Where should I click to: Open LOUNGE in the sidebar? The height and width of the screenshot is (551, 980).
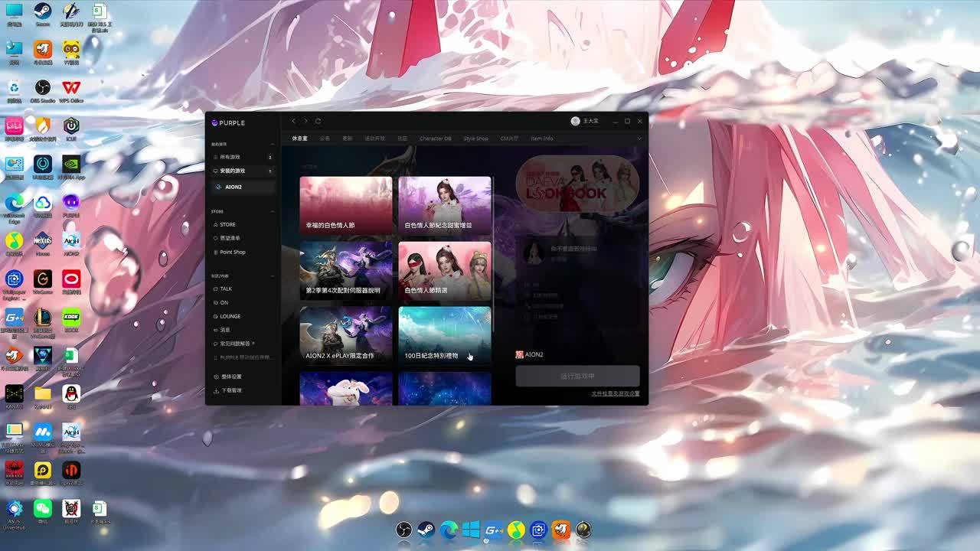point(230,316)
